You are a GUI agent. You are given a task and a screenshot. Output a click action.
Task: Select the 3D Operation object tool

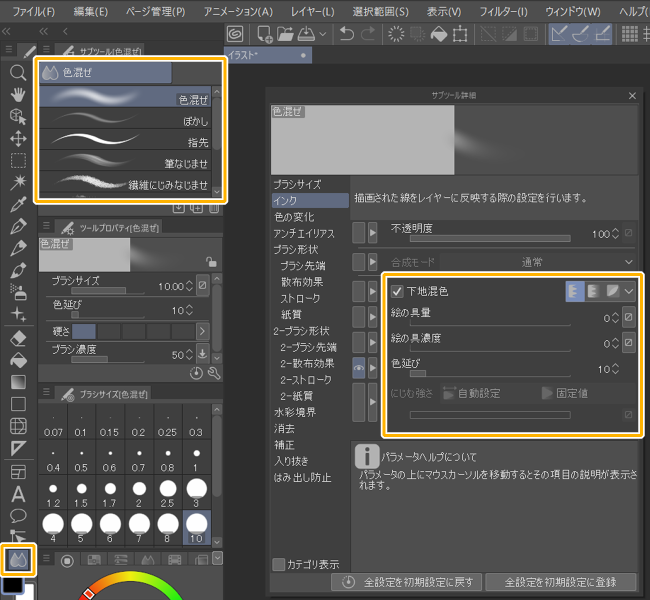(x=18, y=117)
